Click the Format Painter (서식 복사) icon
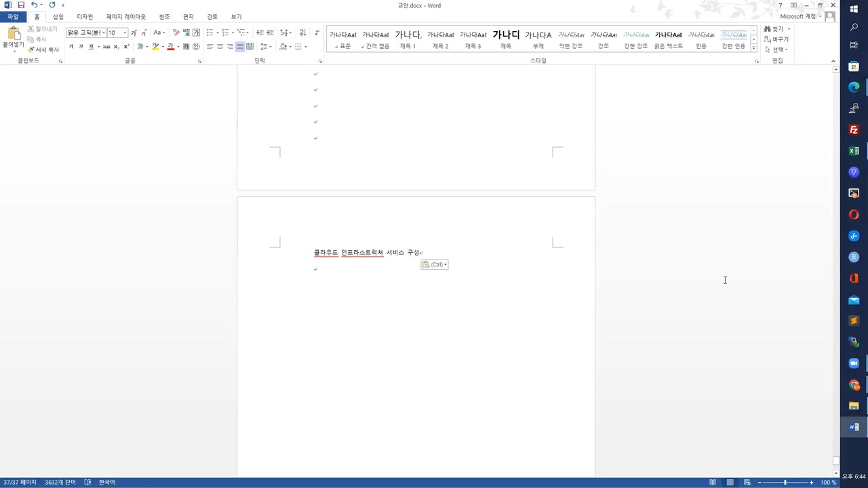The height and width of the screenshot is (488, 868). 43,49
